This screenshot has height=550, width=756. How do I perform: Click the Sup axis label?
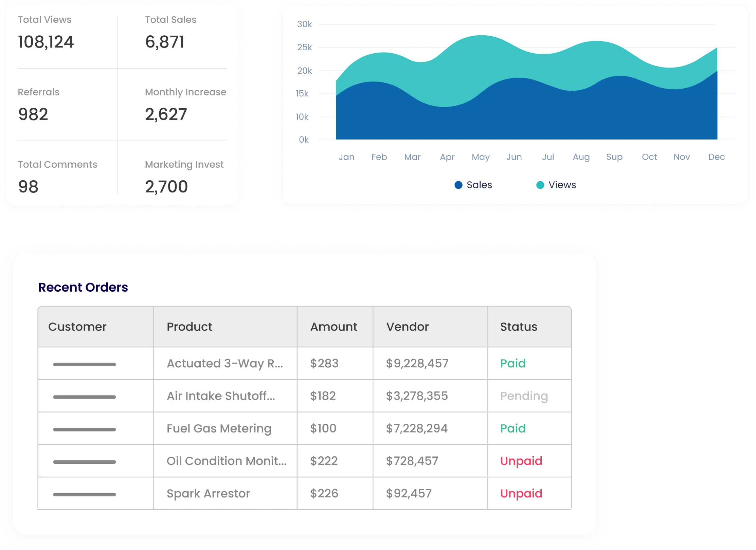tap(614, 157)
